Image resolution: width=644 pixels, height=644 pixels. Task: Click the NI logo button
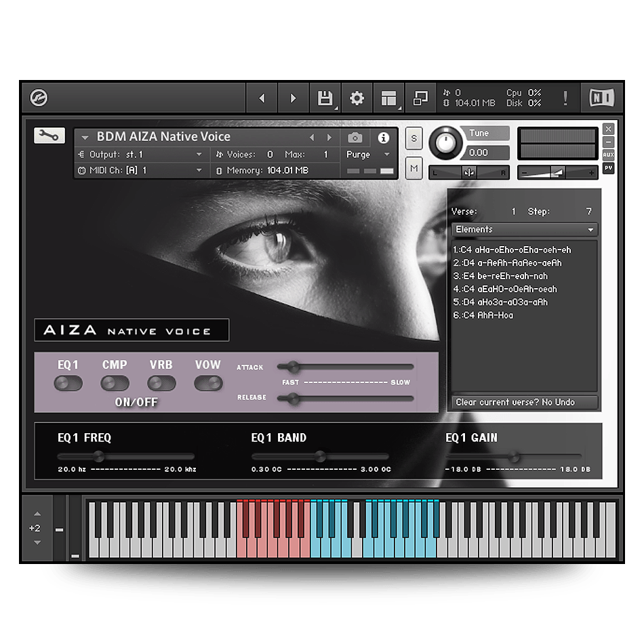pos(602,98)
